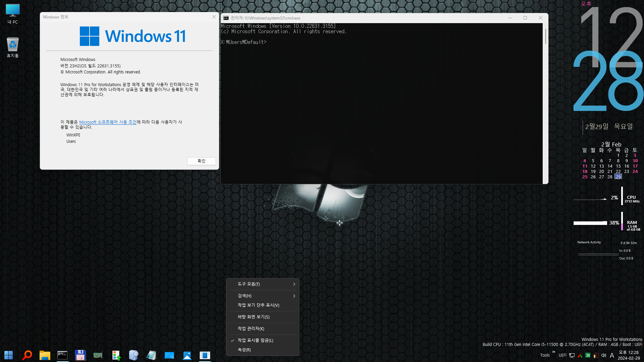Activate the cmd console icon on taskbar
Screen dimensions: 644x362
tap(62, 355)
